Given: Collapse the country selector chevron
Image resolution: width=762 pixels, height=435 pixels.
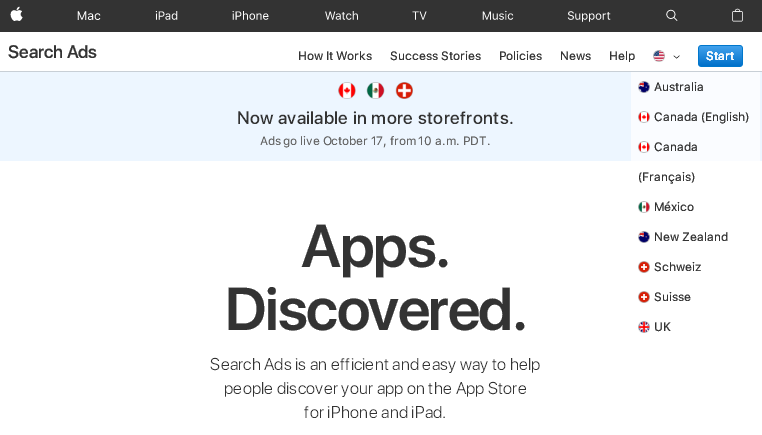Looking at the screenshot, I should coord(677,57).
